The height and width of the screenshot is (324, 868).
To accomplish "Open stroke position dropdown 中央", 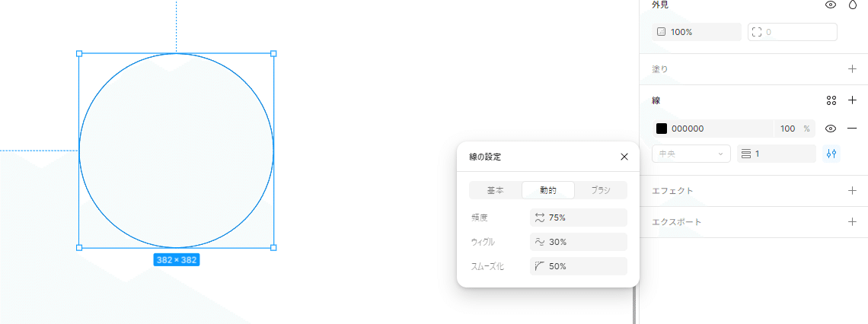I will (x=691, y=154).
